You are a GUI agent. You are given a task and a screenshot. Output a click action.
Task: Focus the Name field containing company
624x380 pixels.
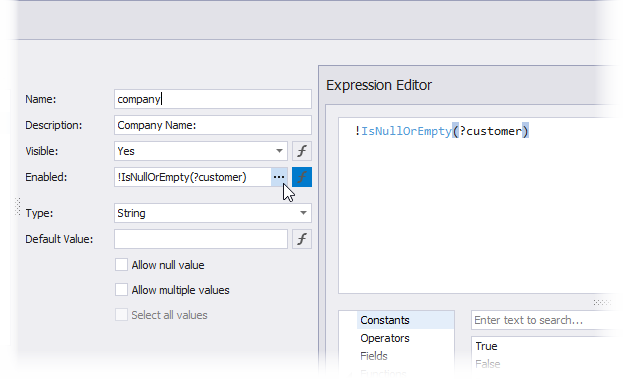pos(213,99)
